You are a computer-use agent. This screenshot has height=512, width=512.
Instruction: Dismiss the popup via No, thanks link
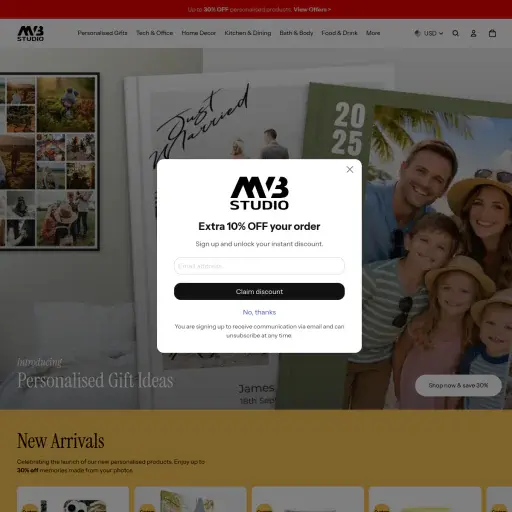coord(259,312)
